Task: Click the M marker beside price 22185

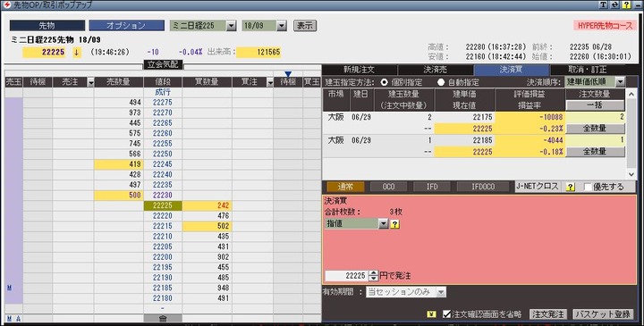Action: [9, 288]
